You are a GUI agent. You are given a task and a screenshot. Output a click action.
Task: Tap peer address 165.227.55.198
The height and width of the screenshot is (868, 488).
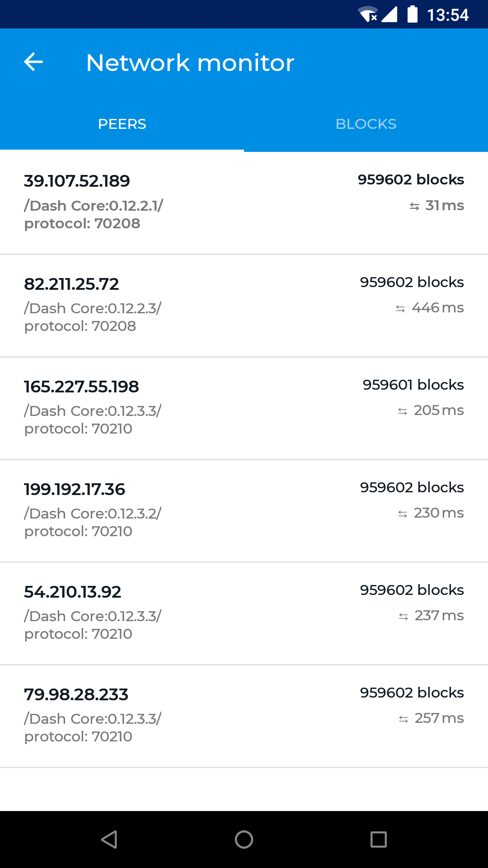[x=81, y=387]
